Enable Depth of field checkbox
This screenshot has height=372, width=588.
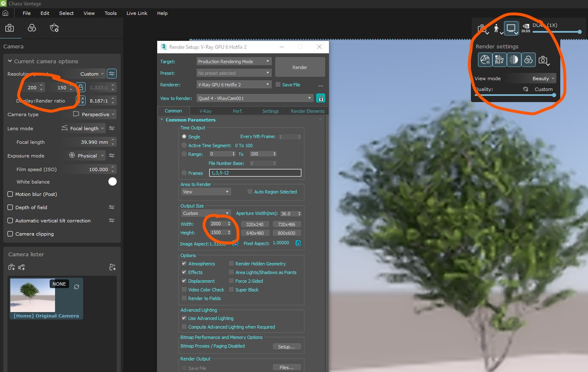[x=10, y=207]
